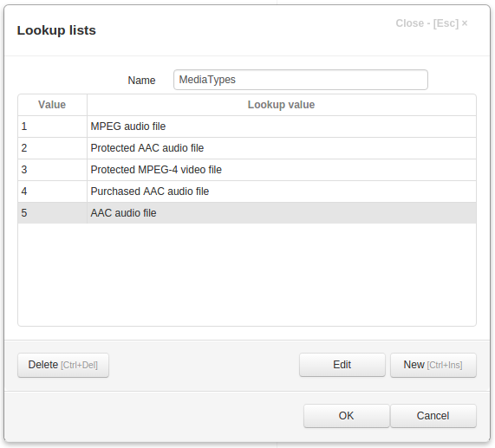
Task: Select the 'Protected AAC audio file' cell
Action: pyautogui.click(x=282, y=148)
